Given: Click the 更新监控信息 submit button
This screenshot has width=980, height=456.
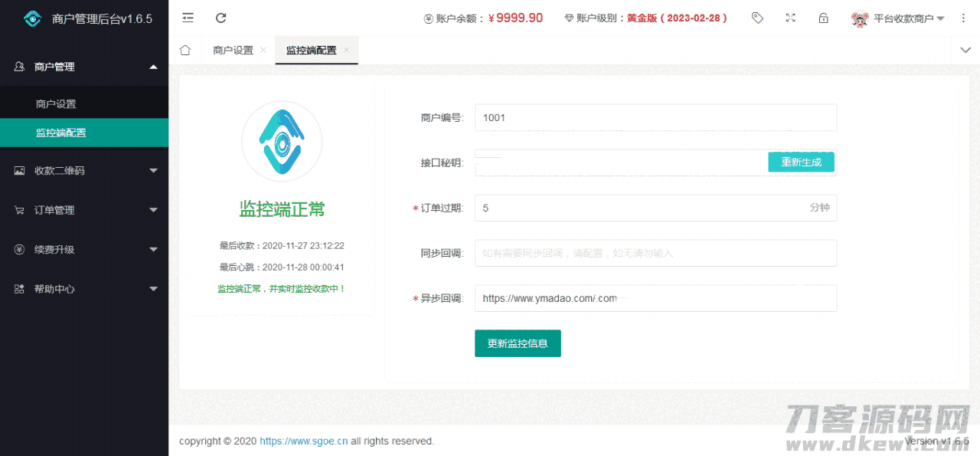Looking at the screenshot, I should tap(518, 343).
